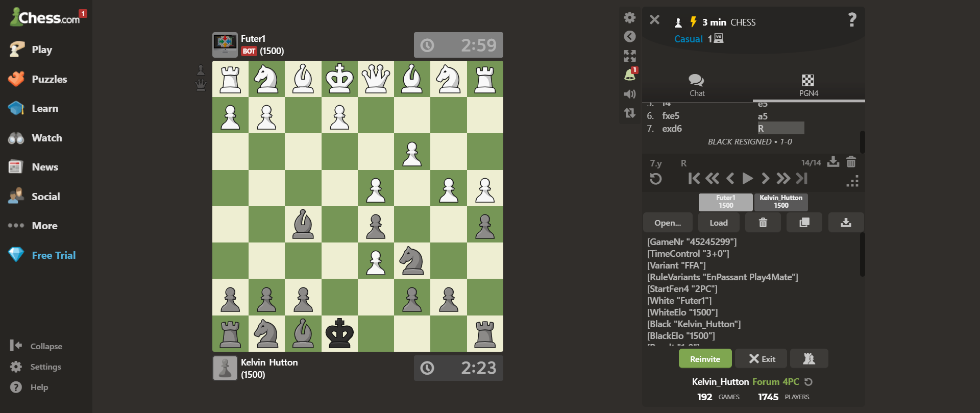Viewport: 980px width, 413px height.
Task: Mute the game sound
Action: pyautogui.click(x=630, y=94)
